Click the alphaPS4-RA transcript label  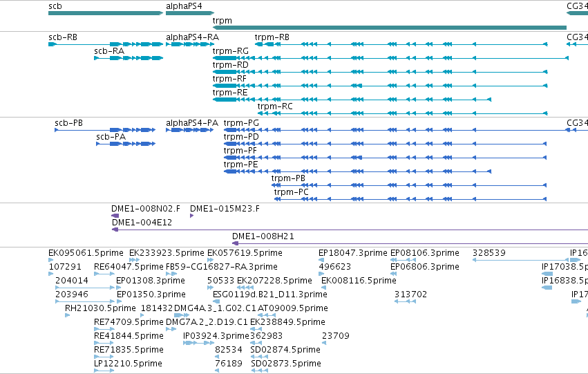click(x=192, y=37)
